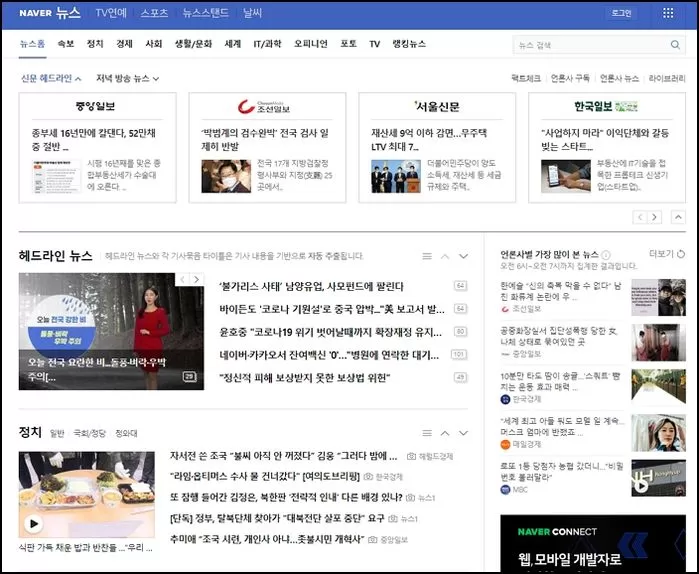Click the search magnifier icon
Viewport: 699px width, 574px height.
[675, 45]
